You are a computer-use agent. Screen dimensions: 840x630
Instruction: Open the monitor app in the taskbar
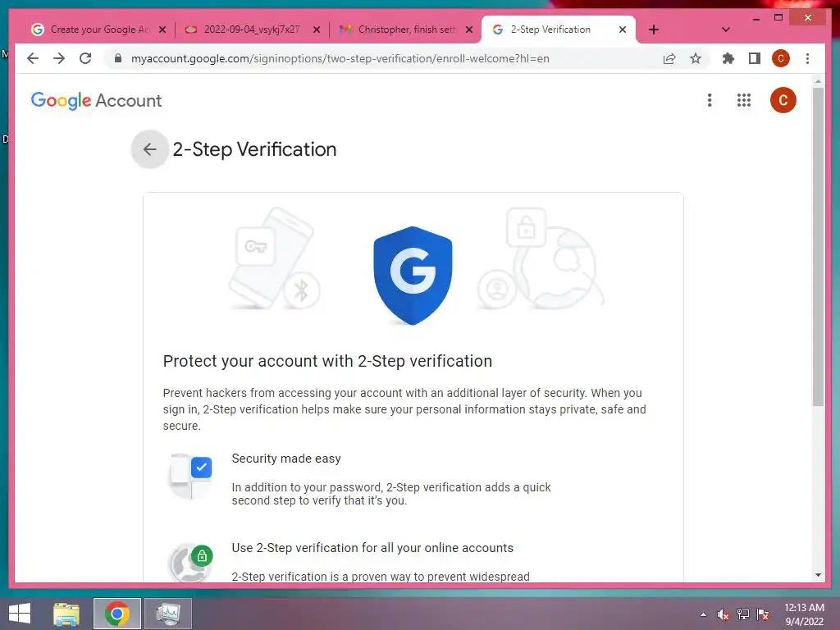[x=167, y=614]
